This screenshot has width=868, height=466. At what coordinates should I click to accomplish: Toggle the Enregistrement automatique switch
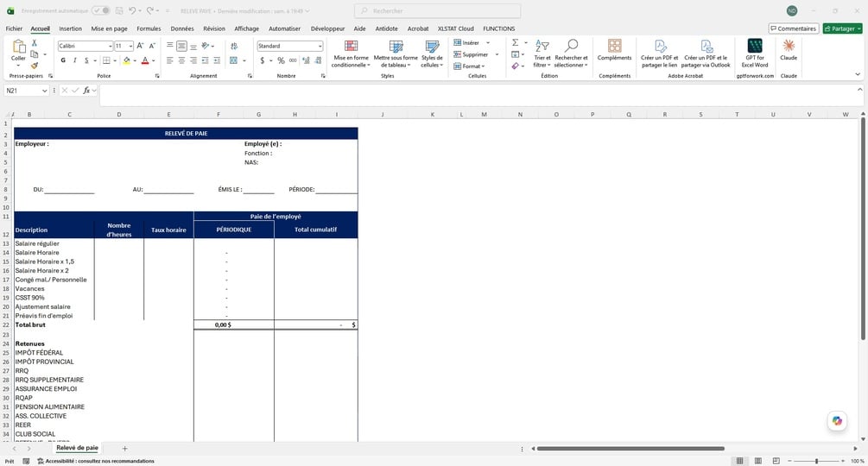point(100,10)
